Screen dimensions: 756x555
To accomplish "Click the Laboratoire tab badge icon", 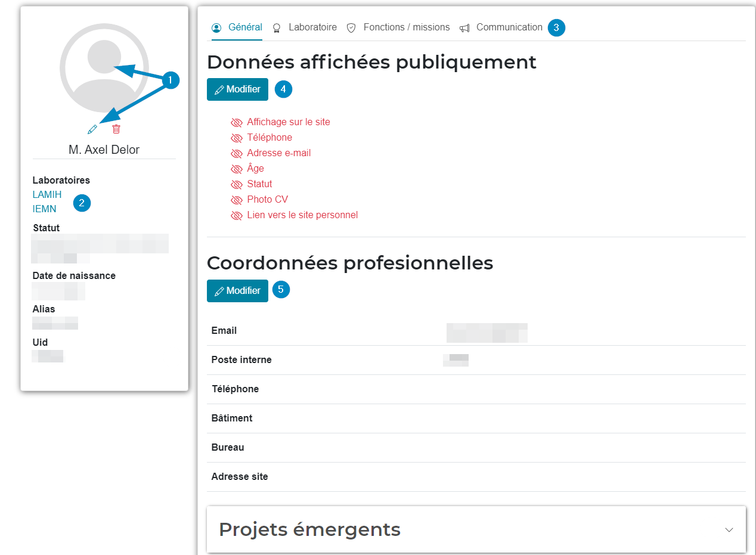I will coord(277,28).
